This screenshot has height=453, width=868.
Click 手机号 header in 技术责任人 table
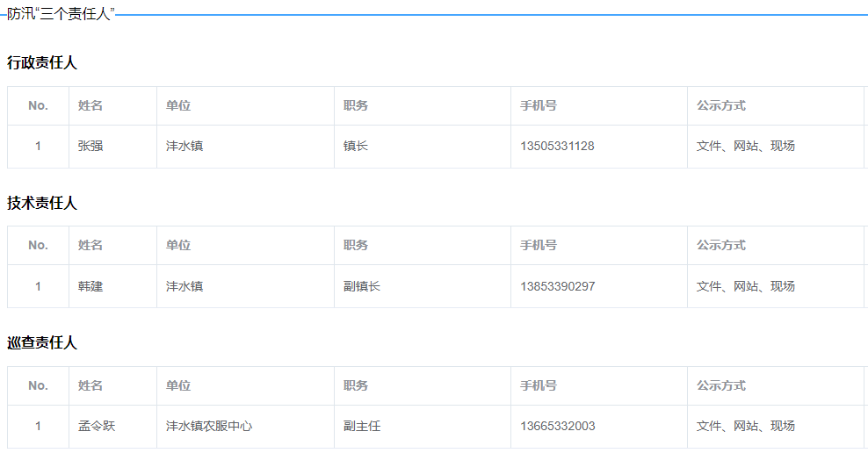point(539,245)
